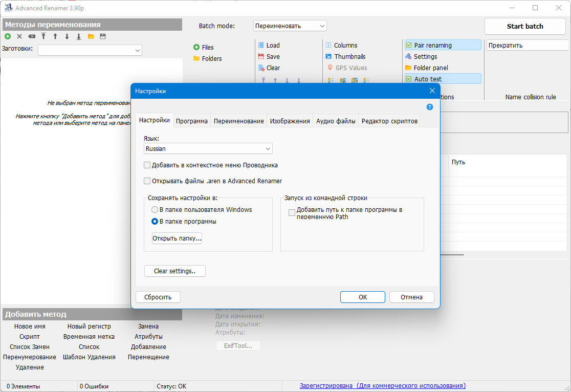The width and height of the screenshot is (571, 392).
Task: Switch to the Переименование tab
Action: (x=238, y=121)
